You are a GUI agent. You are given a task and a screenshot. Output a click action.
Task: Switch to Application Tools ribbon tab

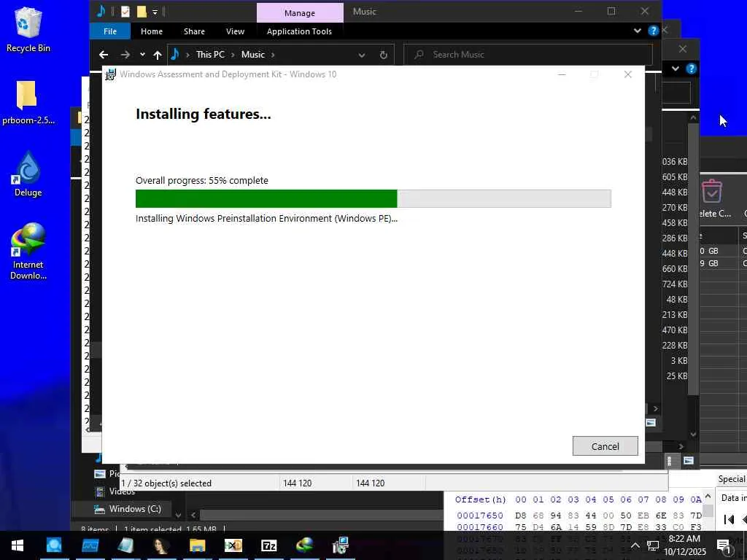point(299,31)
